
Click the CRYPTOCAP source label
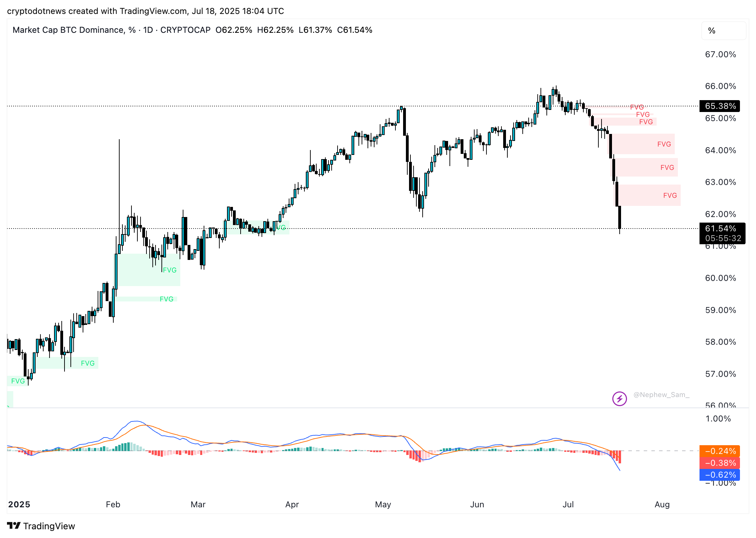coord(185,30)
